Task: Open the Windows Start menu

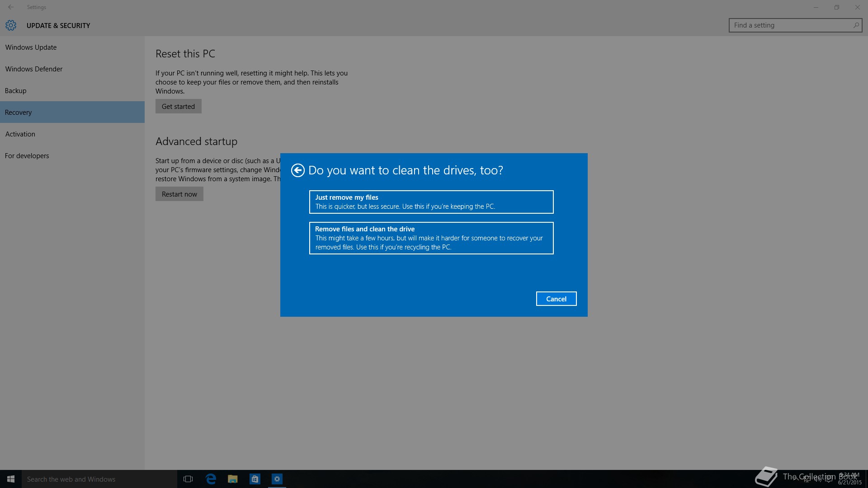Action: (11, 479)
